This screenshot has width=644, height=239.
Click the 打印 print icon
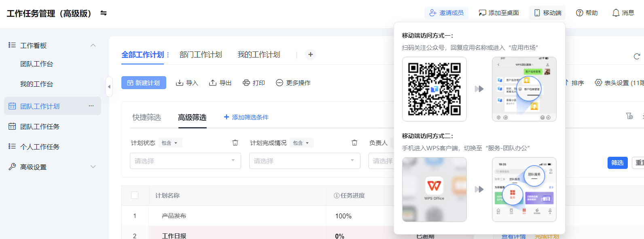click(x=246, y=83)
